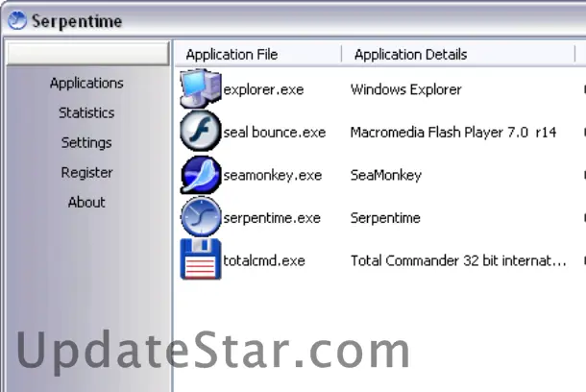Click the Macromedia Flash Player 7.0 r14 cell
The height and width of the screenshot is (392, 586).
pyautogui.click(x=453, y=133)
